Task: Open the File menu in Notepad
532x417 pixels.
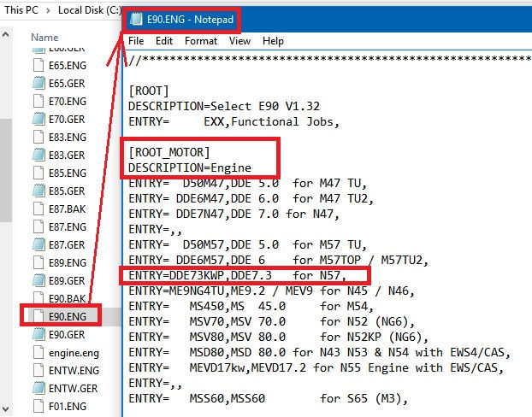Action: [x=136, y=41]
